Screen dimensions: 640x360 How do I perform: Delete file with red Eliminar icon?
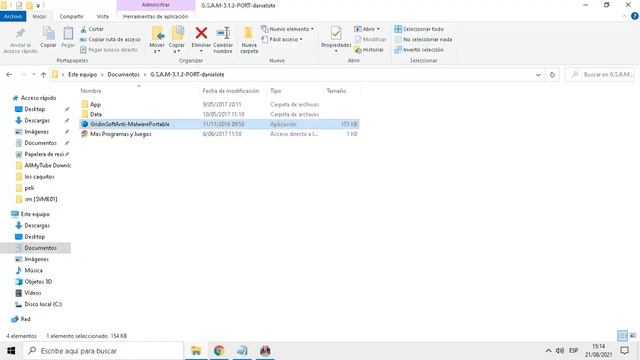click(201, 33)
